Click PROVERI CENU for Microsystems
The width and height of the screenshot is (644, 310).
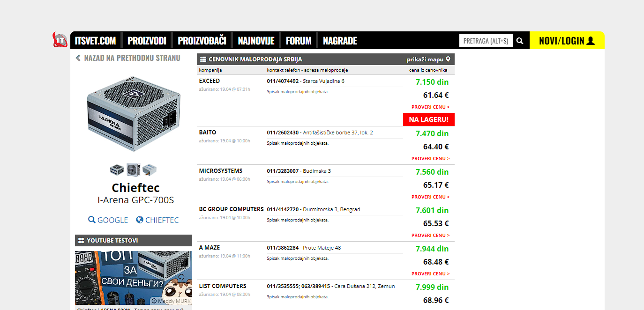pyautogui.click(x=431, y=197)
